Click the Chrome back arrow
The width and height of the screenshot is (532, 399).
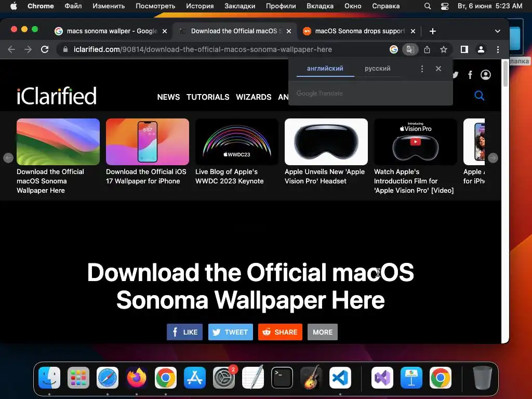11,49
